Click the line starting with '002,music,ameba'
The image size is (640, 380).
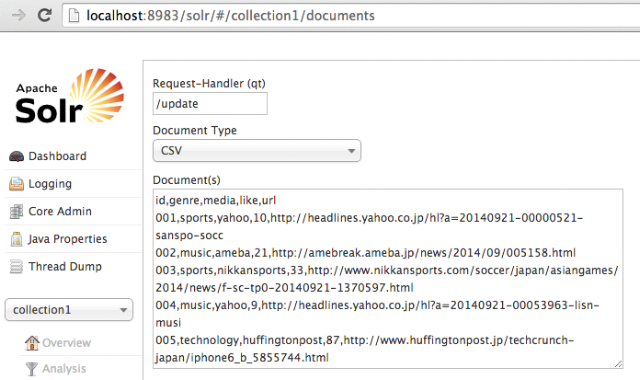[365, 253]
